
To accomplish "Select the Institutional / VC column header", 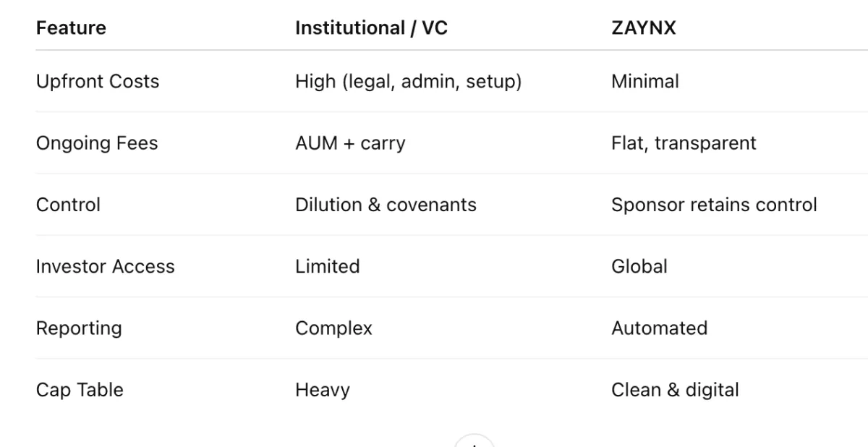I will (371, 28).
